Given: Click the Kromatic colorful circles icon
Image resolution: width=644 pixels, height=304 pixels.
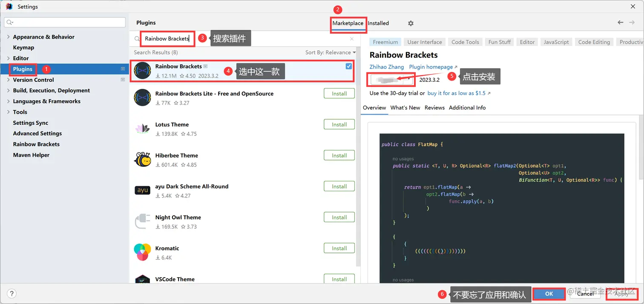Looking at the screenshot, I should coord(142,252).
